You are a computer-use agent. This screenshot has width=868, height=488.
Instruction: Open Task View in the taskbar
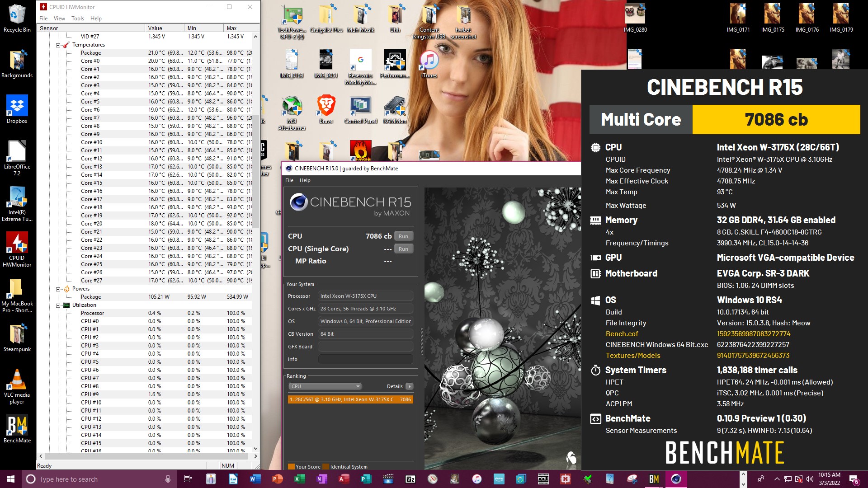tap(188, 479)
